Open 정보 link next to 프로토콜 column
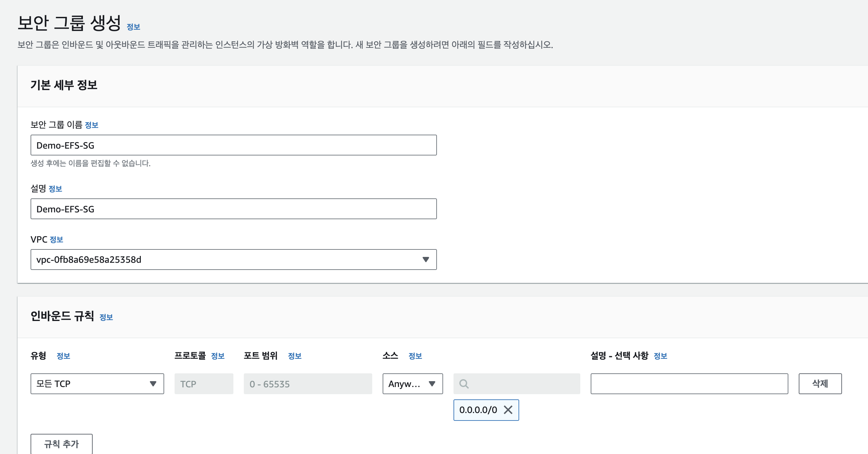The height and width of the screenshot is (454, 868). (218, 356)
